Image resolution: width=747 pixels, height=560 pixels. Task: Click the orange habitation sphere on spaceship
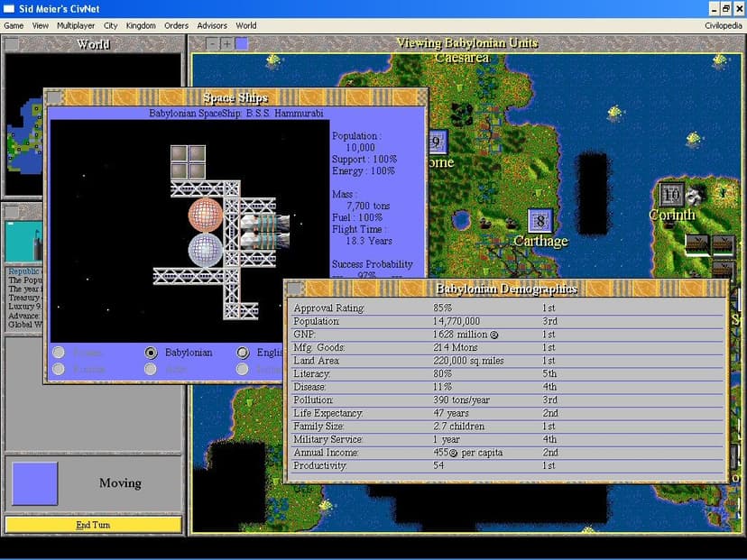point(206,215)
